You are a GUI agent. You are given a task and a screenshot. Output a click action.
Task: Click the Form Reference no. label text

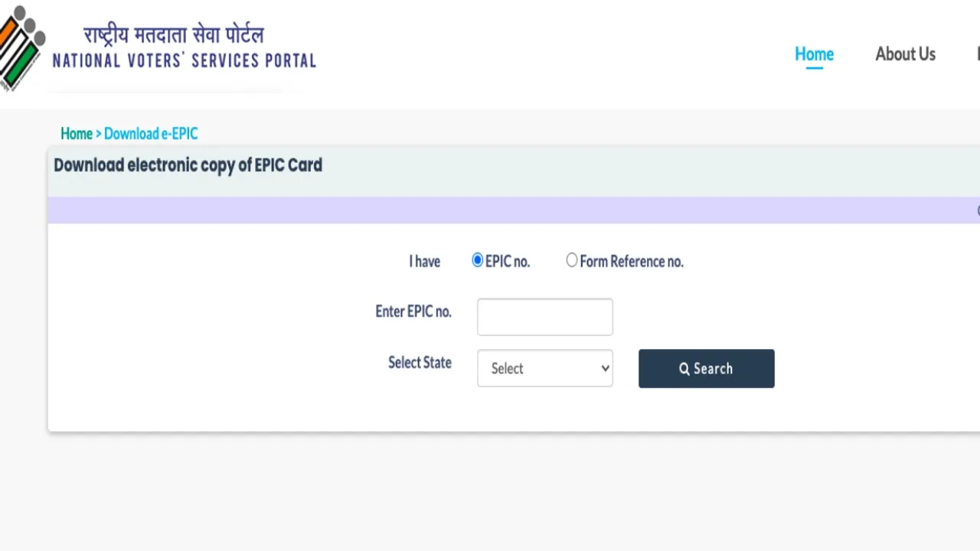(x=632, y=262)
